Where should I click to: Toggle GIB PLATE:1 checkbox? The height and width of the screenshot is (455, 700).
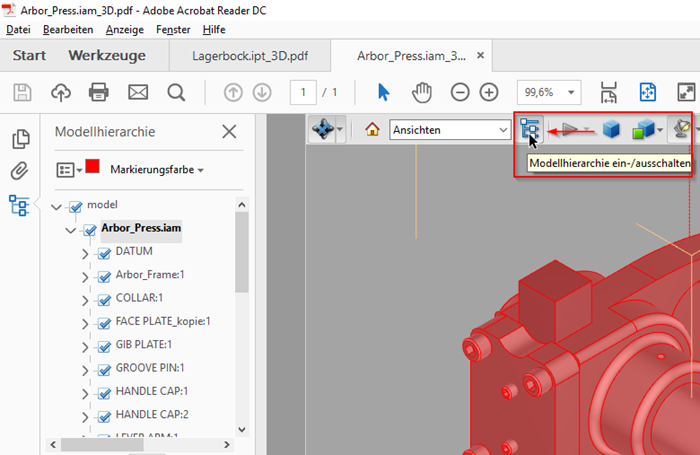(x=104, y=346)
